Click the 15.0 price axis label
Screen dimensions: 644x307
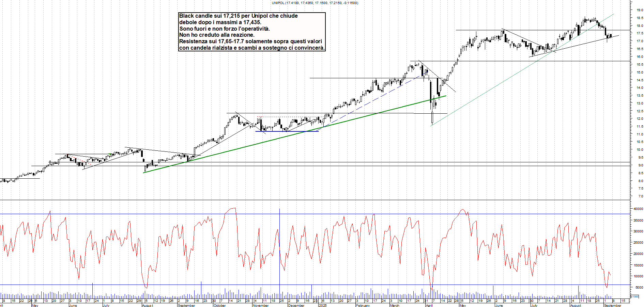[x=640, y=72]
